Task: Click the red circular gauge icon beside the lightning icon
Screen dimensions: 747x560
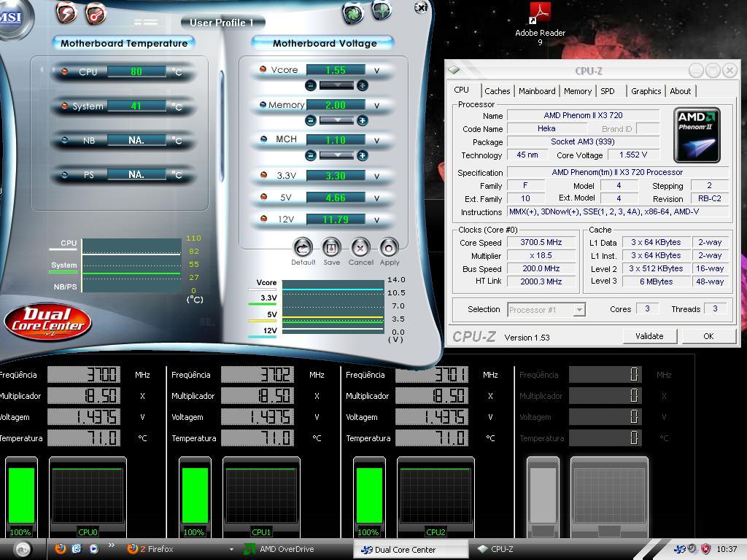Action: pos(96,14)
